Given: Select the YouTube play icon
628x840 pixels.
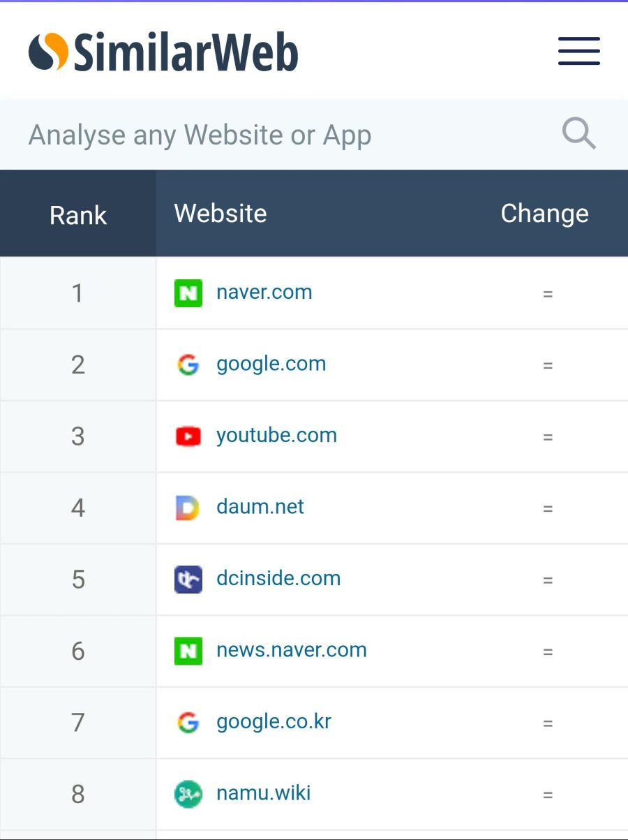Looking at the screenshot, I should pyautogui.click(x=187, y=436).
